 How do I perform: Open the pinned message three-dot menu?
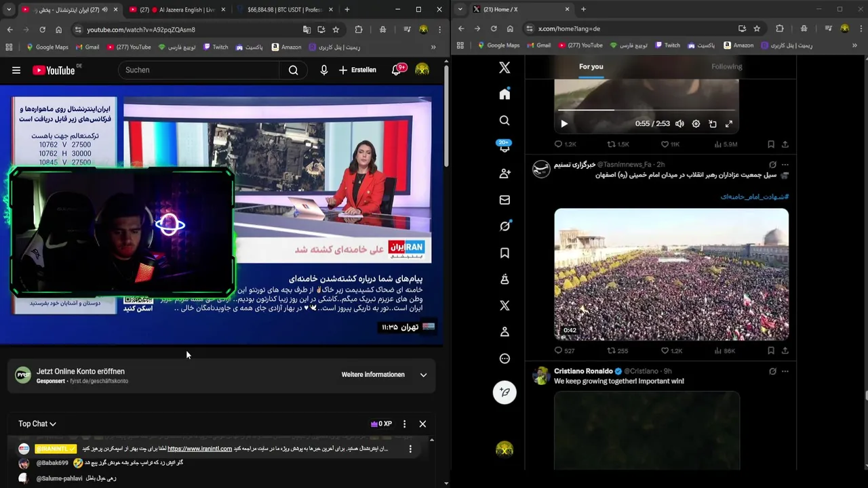[410, 449]
